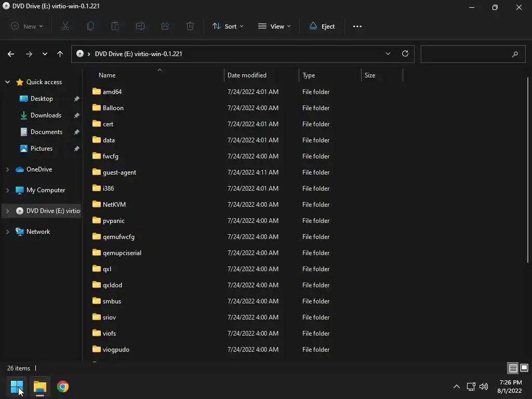Expand the DVD Drive tree node
532x399 pixels.
pos(7,211)
